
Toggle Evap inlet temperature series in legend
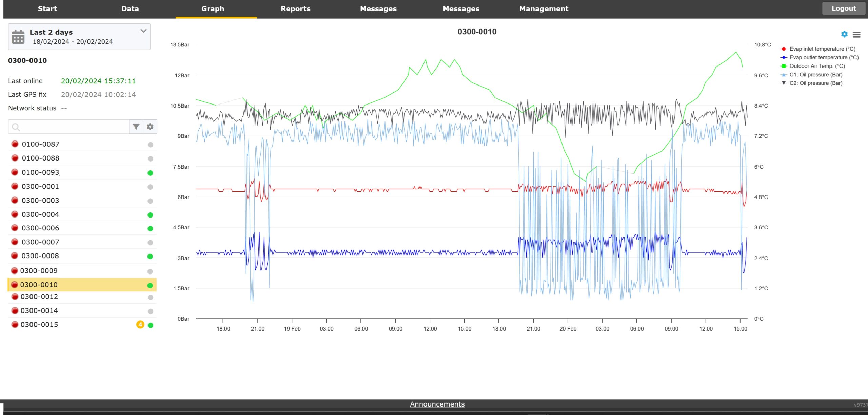[822, 49]
